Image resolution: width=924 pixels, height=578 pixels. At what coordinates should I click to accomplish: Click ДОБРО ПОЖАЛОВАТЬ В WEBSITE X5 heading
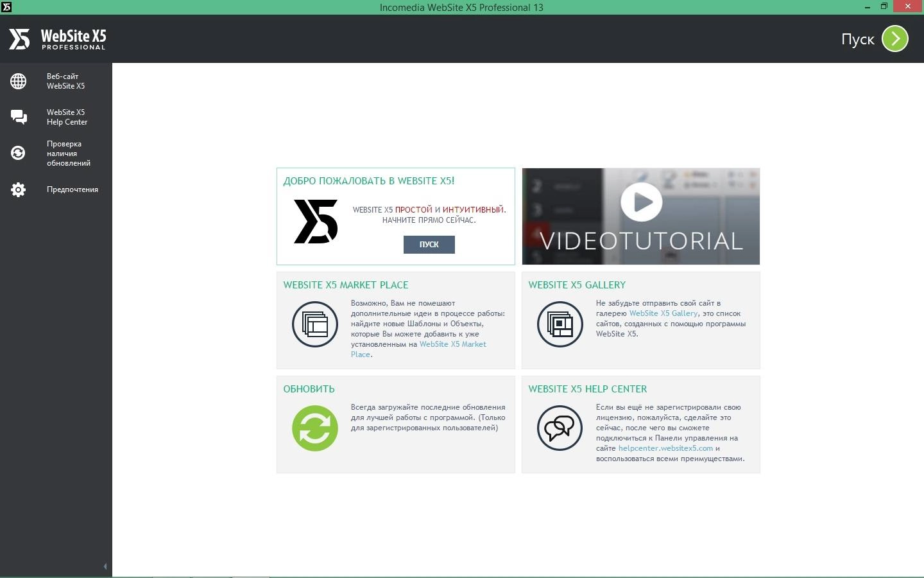369,181
